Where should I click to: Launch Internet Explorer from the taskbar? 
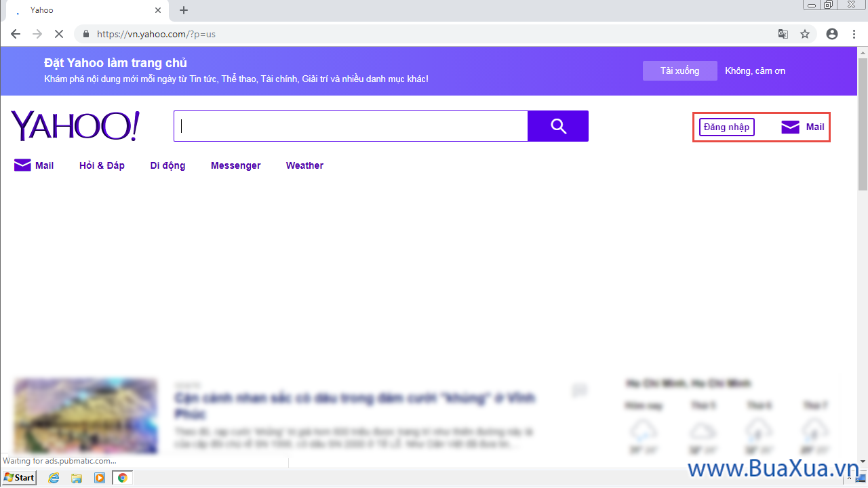pyautogui.click(x=54, y=478)
